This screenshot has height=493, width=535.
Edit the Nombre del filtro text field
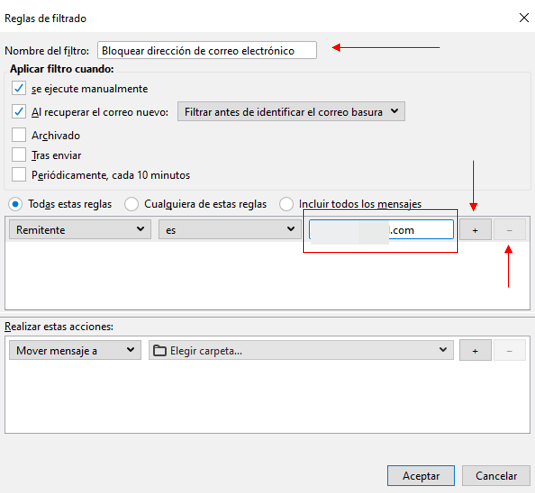[207, 50]
